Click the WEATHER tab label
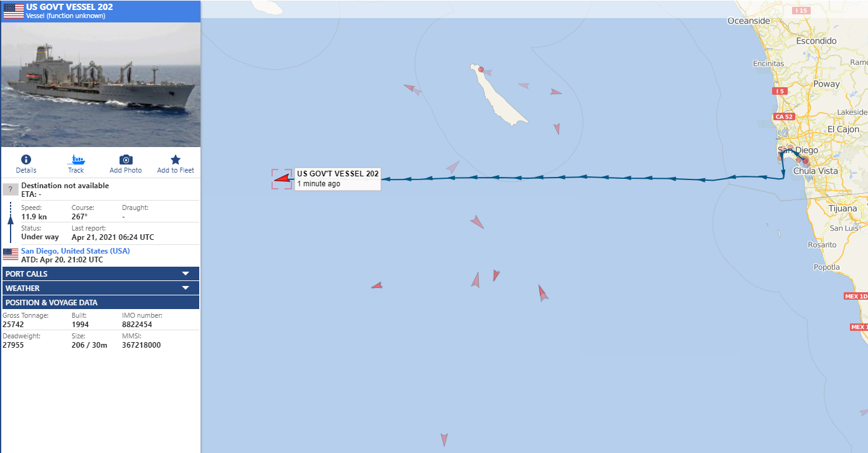The width and height of the screenshot is (868, 453). 22,288
